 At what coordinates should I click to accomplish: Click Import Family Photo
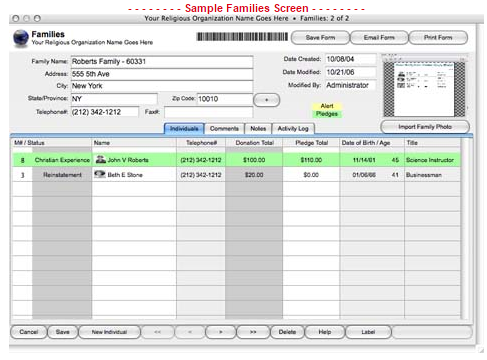425,127
